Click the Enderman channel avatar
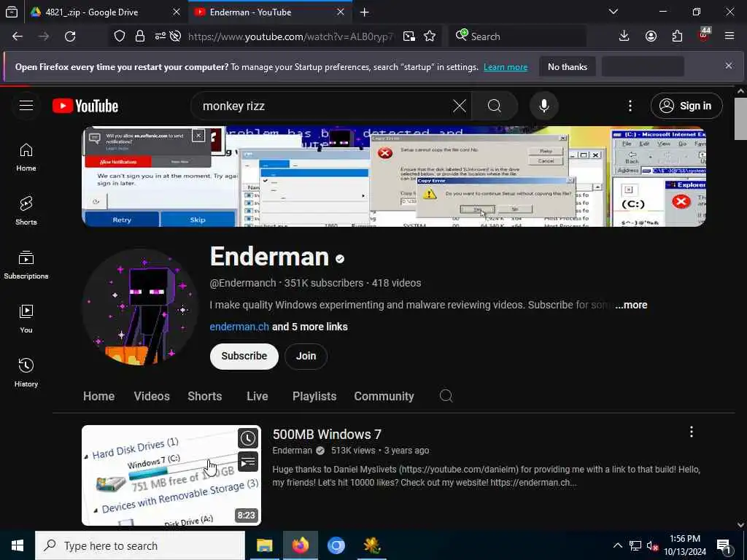747x560 pixels. pos(140,307)
